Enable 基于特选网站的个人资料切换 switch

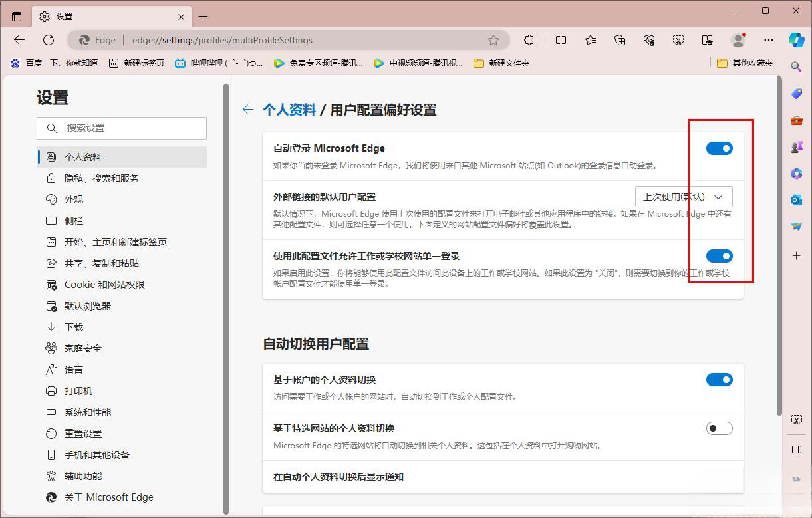[720, 428]
